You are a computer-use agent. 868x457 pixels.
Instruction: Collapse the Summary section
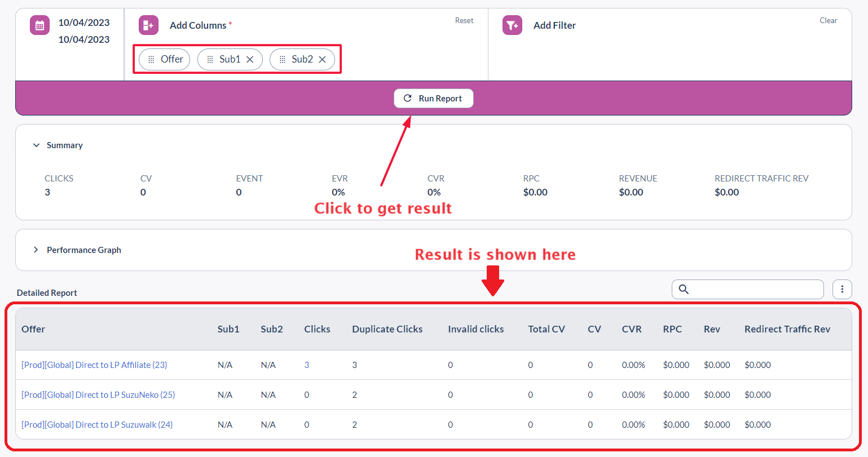(37, 145)
